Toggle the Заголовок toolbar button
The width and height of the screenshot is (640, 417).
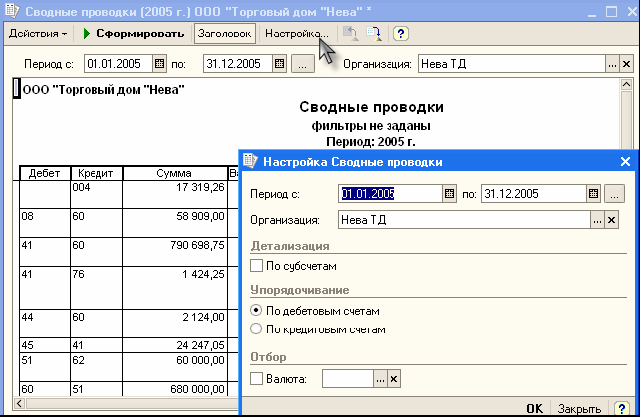click(225, 33)
